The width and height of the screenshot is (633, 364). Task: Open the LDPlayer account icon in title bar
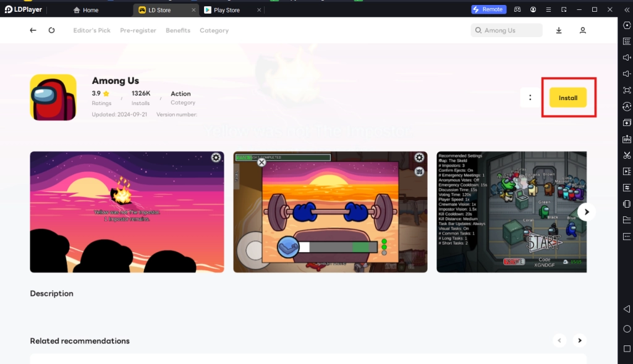(533, 10)
